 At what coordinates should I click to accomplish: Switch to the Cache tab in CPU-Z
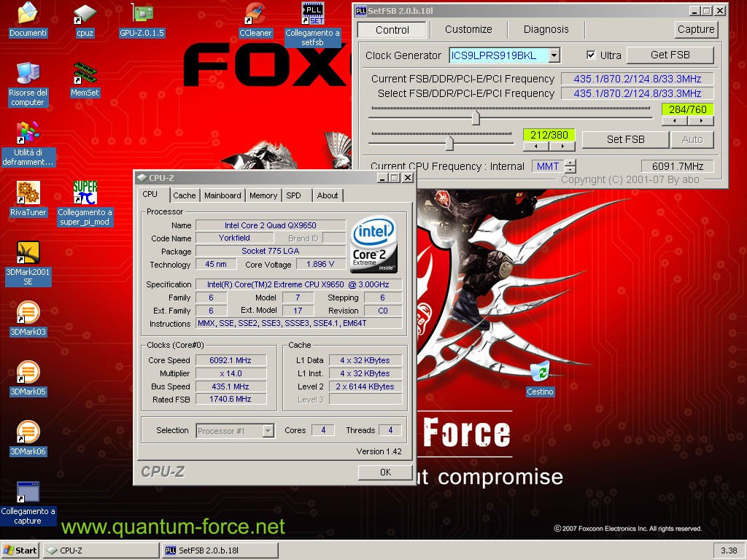pyautogui.click(x=185, y=195)
